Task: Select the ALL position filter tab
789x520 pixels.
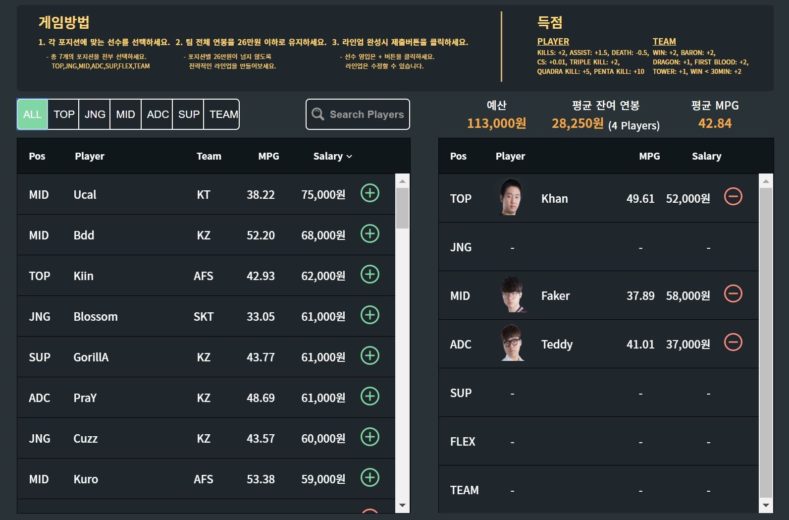Action: (32, 114)
